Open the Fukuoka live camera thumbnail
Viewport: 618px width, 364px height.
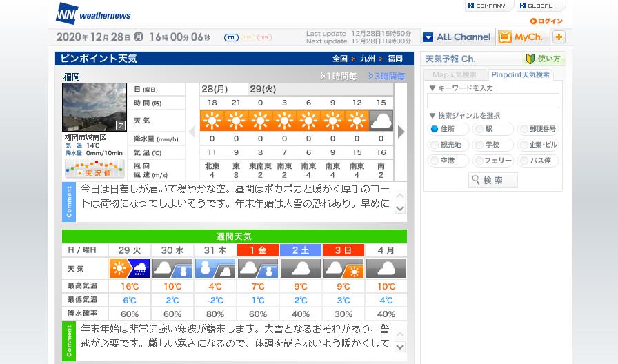click(94, 107)
